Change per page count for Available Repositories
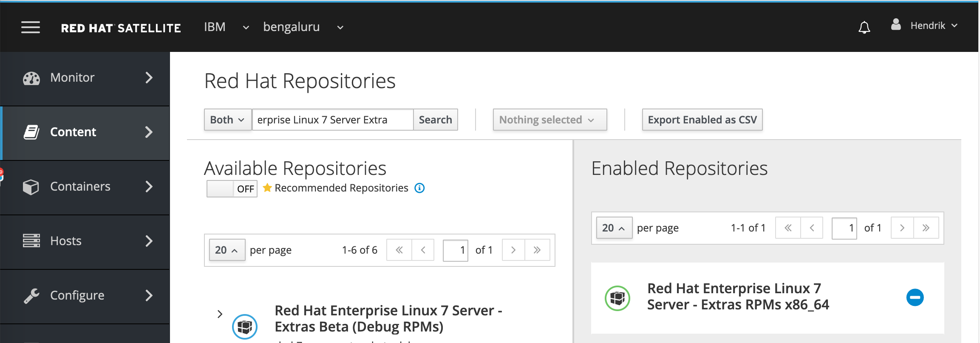The image size is (980, 343). pyautogui.click(x=227, y=250)
